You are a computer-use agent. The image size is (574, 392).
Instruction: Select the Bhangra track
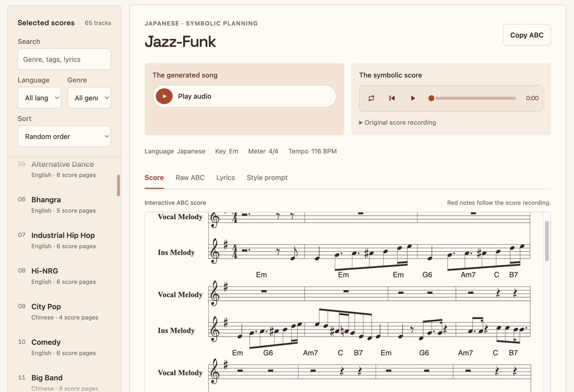64,205
